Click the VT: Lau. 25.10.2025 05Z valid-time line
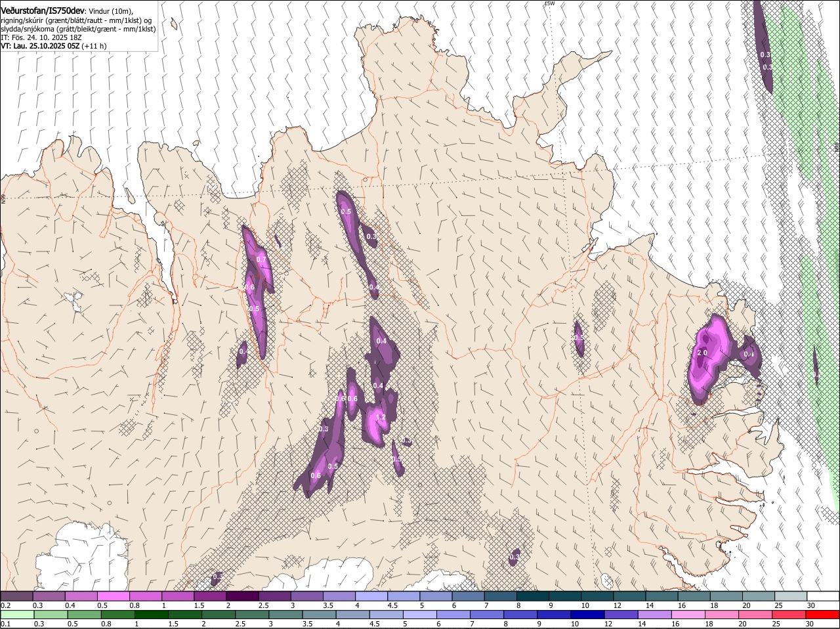The height and width of the screenshot is (629, 840). point(53,46)
